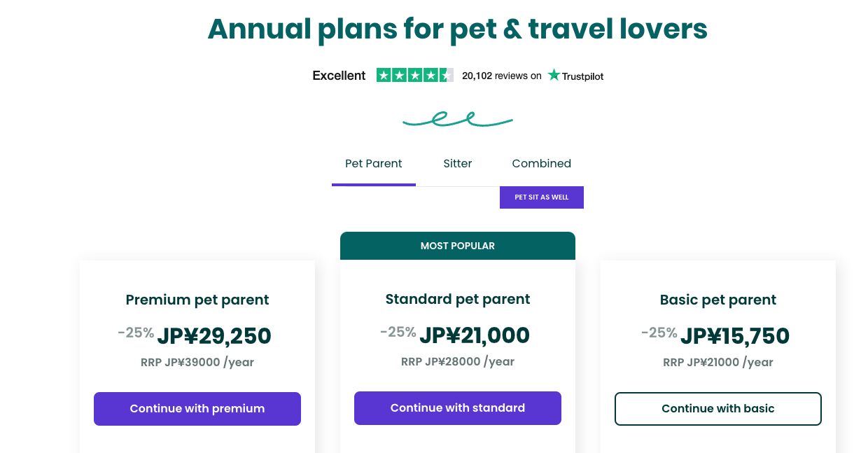Click the decorative teal squiggle divider

458,120
